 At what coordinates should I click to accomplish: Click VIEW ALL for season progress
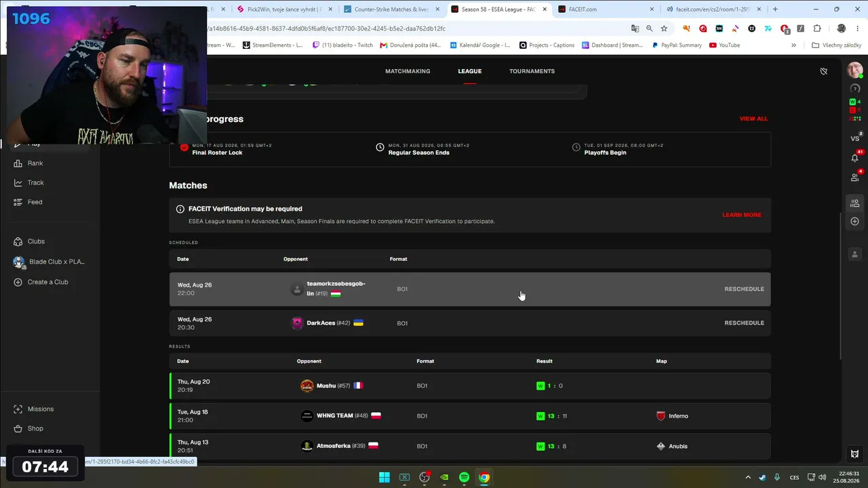pyautogui.click(x=753, y=119)
